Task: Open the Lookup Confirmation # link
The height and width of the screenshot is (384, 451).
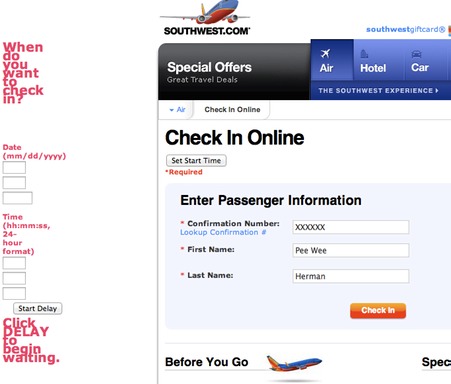Action: [x=223, y=232]
